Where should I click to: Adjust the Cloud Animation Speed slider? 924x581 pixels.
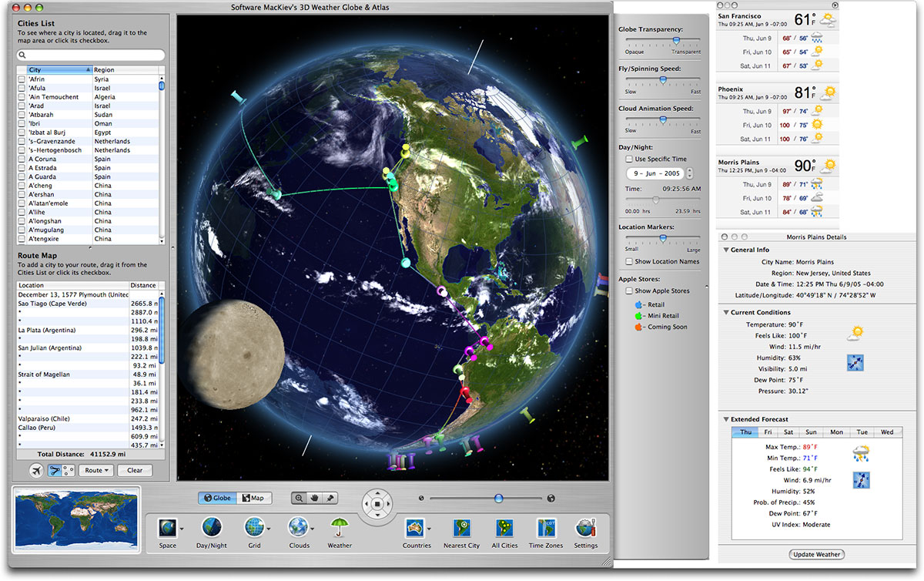[x=663, y=119]
